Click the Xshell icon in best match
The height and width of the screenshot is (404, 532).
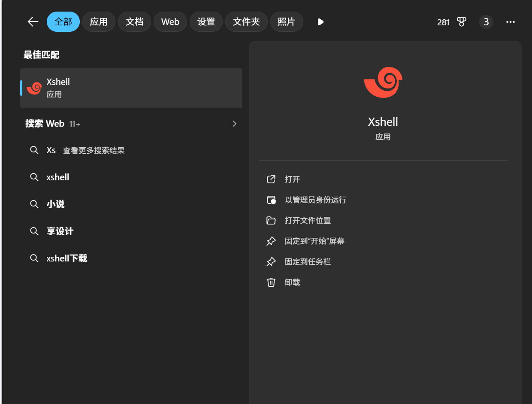pos(34,88)
